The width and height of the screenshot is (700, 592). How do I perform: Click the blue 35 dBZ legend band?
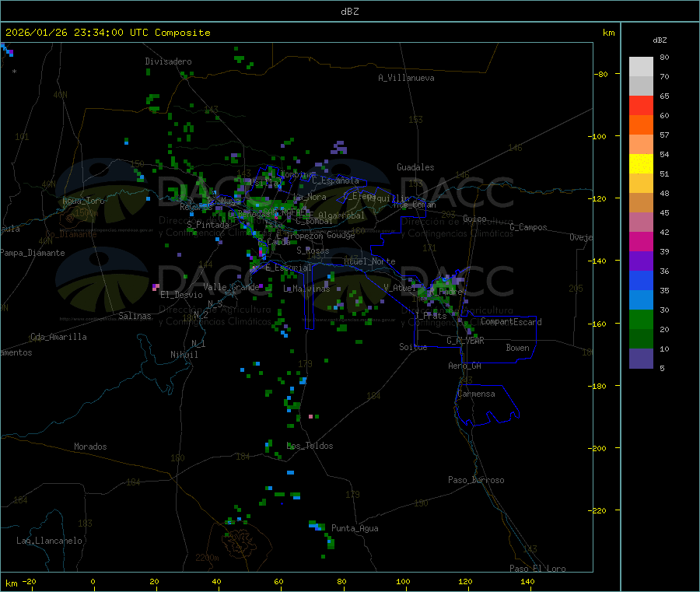pos(641,281)
